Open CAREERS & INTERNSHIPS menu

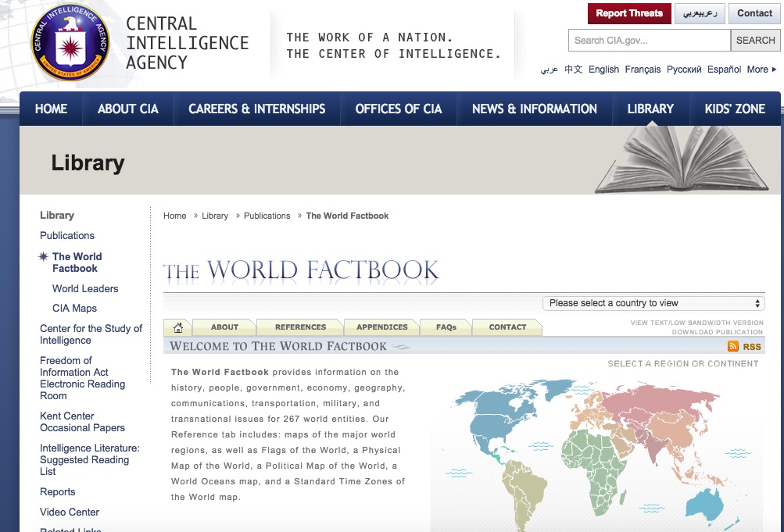[257, 109]
